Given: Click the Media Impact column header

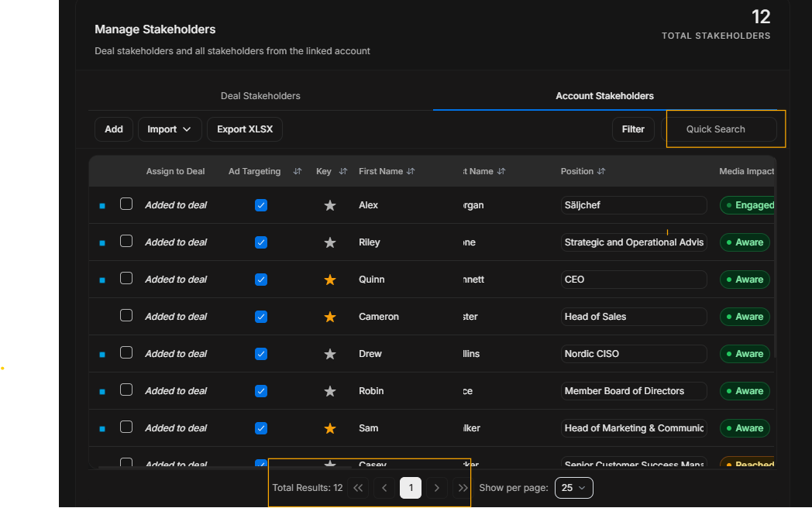Looking at the screenshot, I should (746, 171).
